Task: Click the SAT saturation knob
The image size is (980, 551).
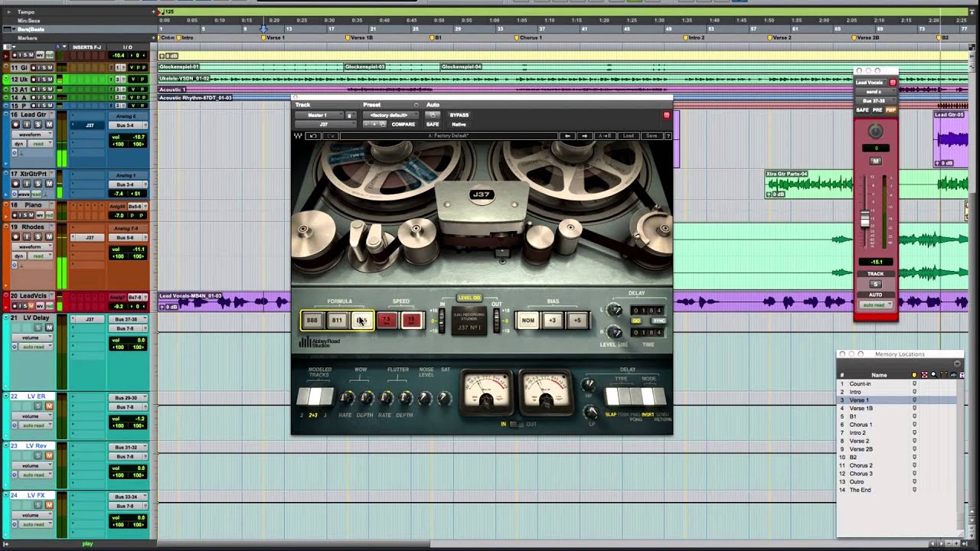Action: coord(445,398)
